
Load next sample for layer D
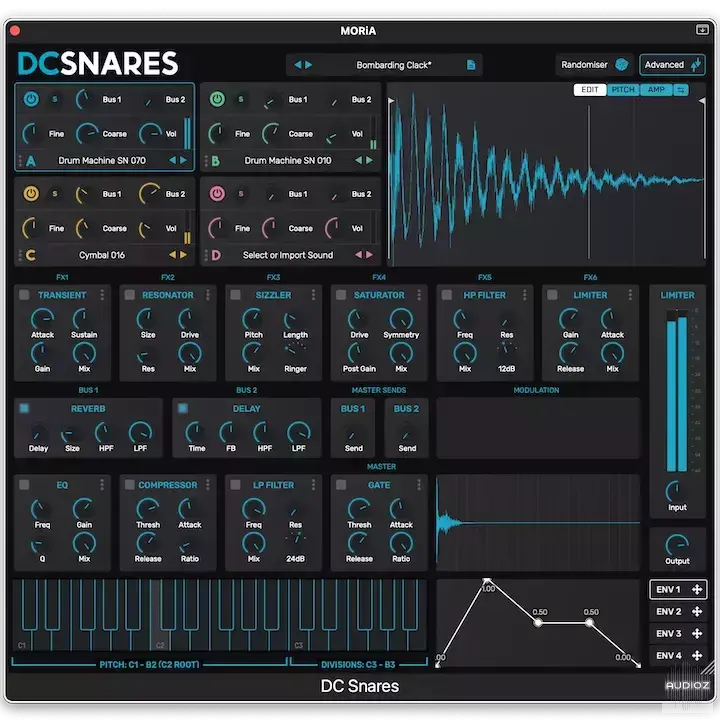(370, 255)
